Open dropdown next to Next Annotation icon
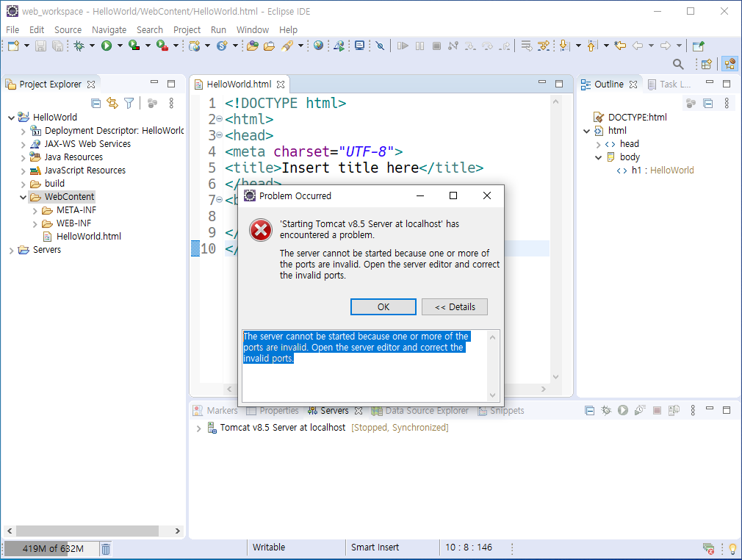The width and height of the screenshot is (742, 560). coord(578,46)
